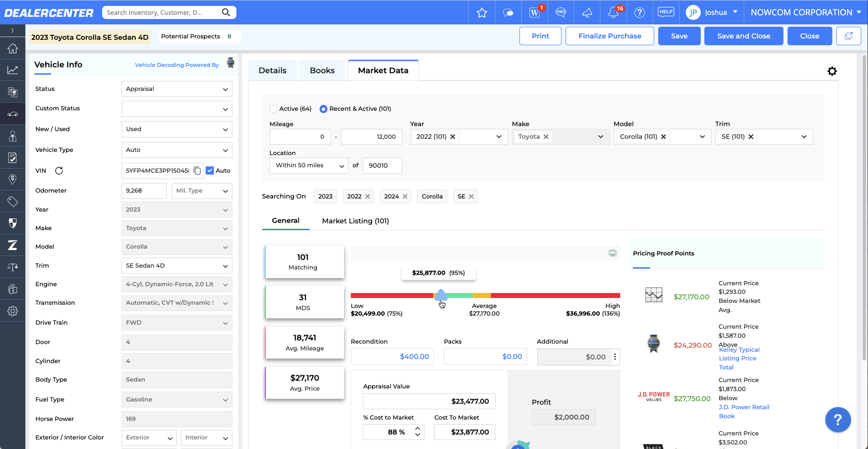Expand the NOWCOM CORPORATION account menu
Image resolution: width=868 pixels, height=449 pixels.
(x=805, y=13)
